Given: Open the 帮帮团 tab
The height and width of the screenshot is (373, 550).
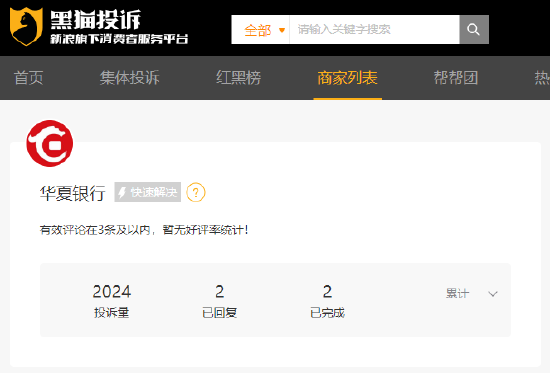Looking at the screenshot, I should pos(456,78).
